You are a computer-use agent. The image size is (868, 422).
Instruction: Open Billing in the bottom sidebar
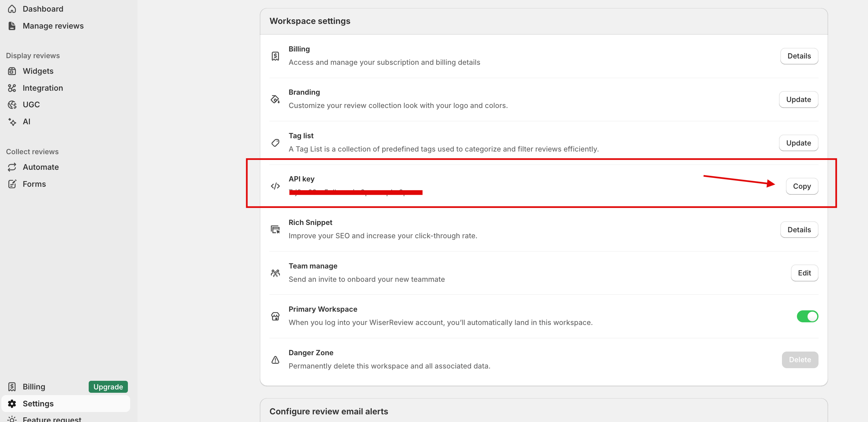[x=34, y=386]
